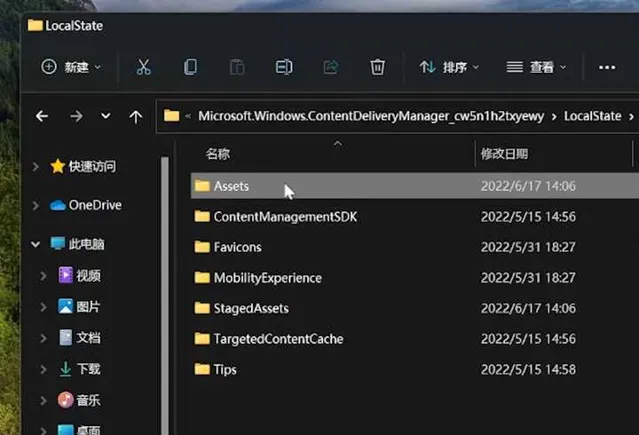The image size is (639, 435).
Task: Click Microsoft.Windows.ContentDeliveryManager breadcrumb
Action: pos(371,116)
